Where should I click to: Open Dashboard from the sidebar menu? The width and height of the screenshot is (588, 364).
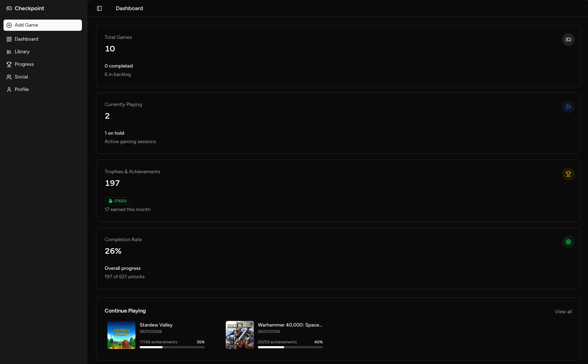pyautogui.click(x=26, y=39)
